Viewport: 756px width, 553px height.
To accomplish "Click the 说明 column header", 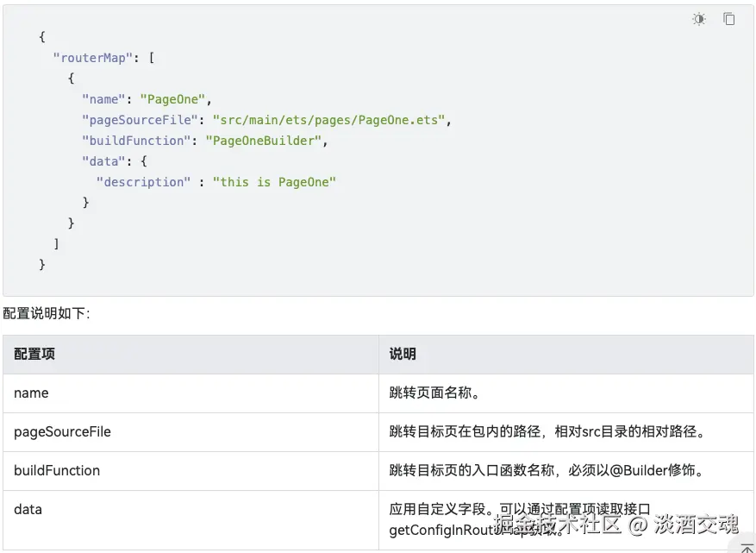I will tap(403, 354).
